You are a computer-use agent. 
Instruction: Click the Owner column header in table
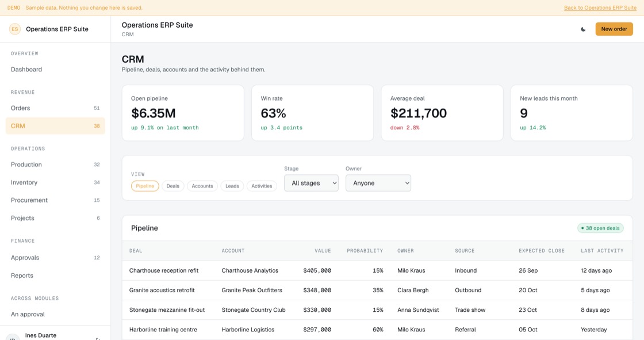click(406, 251)
